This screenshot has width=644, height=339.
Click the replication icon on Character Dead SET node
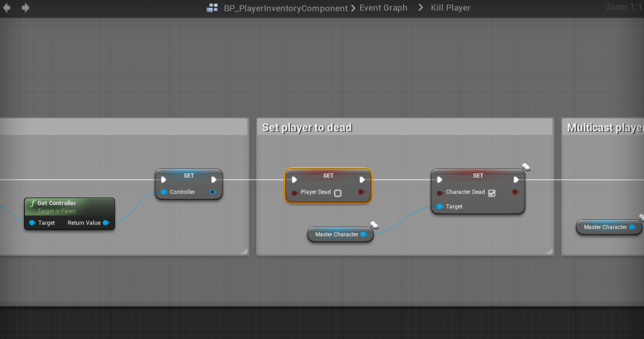point(526,167)
